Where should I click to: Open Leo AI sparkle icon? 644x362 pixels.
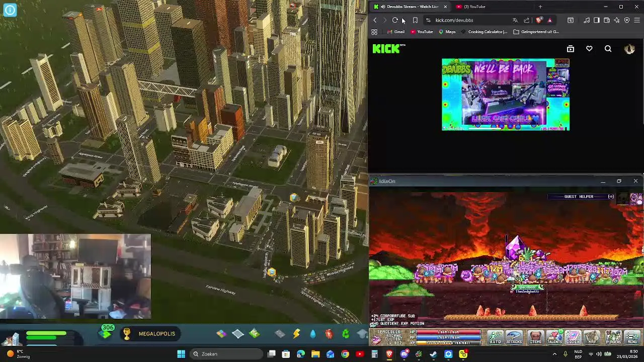617,20
